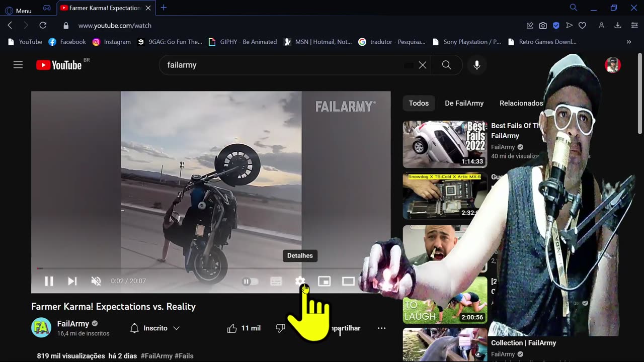Open the Instagram bookmark
Image resolution: width=644 pixels, height=362 pixels.
(111, 42)
